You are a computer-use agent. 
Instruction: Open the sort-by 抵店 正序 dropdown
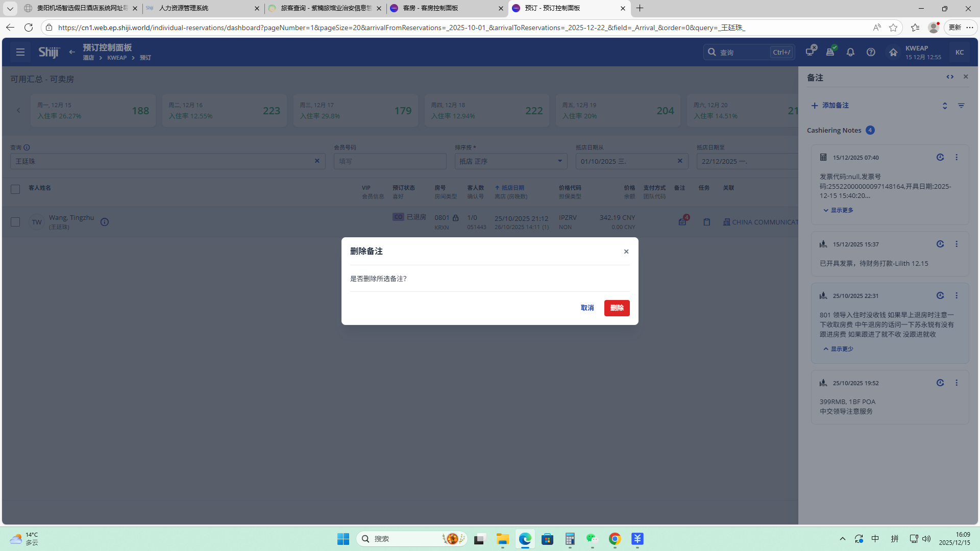point(510,161)
